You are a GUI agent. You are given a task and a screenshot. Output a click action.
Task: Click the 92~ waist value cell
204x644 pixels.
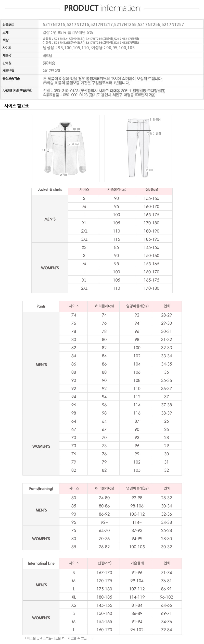104,522
